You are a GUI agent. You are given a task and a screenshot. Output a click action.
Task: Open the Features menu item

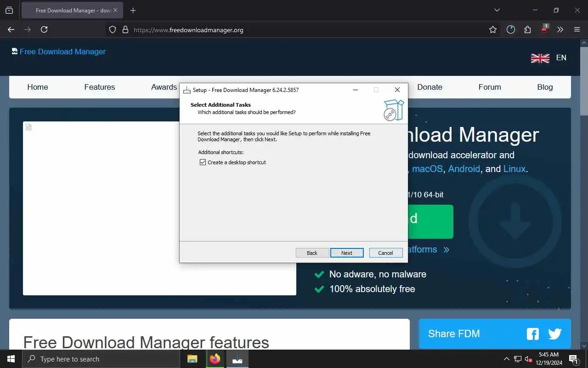pyautogui.click(x=100, y=87)
